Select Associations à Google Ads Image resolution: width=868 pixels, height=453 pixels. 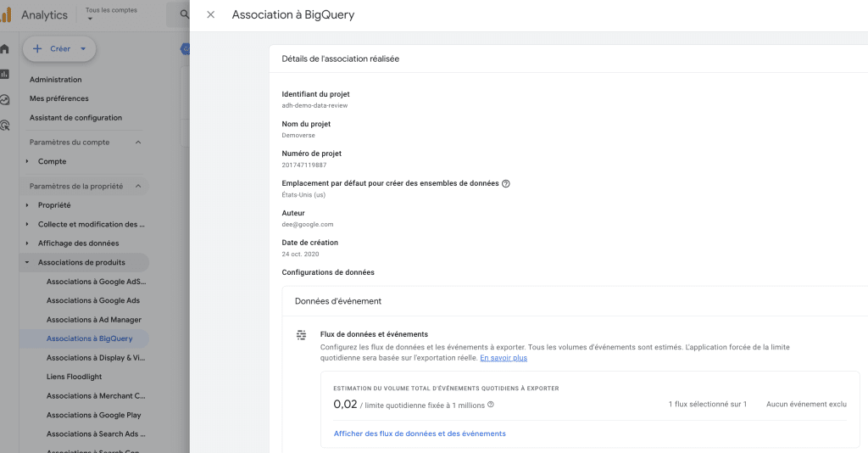click(93, 300)
